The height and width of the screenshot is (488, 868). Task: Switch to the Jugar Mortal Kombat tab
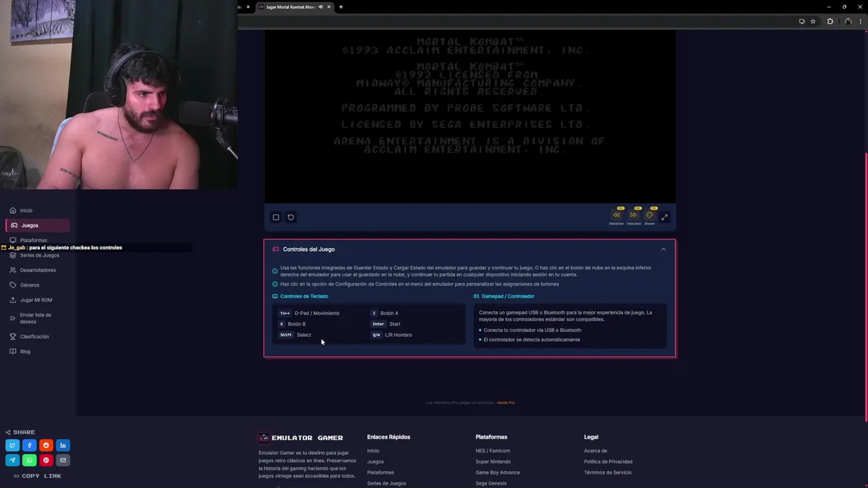point(290,7)
